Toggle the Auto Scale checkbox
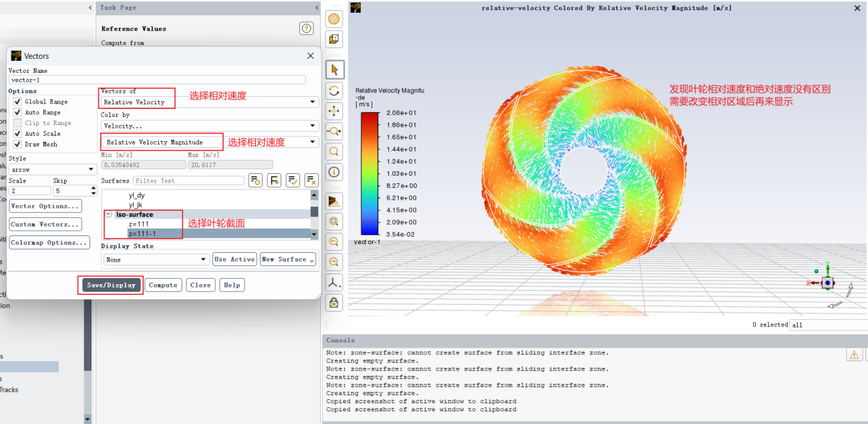Screen dimensions: 868x424 tap(17, 134)
